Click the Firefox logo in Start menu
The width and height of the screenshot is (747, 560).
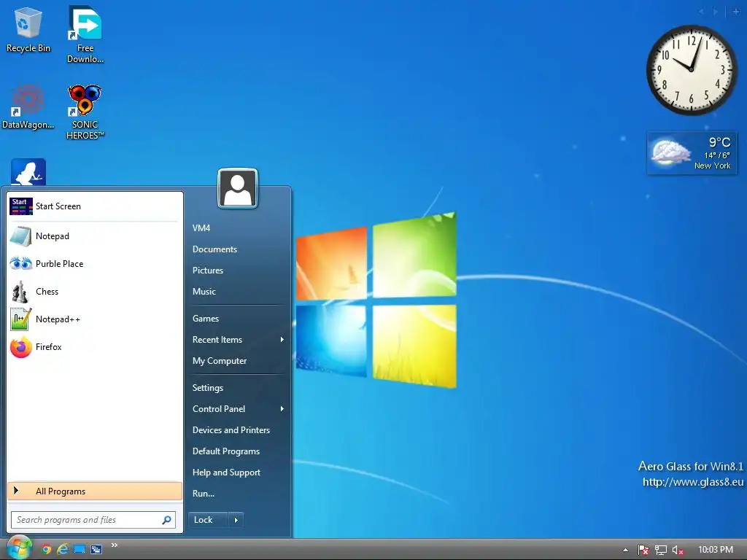click(x=21, y=347)
